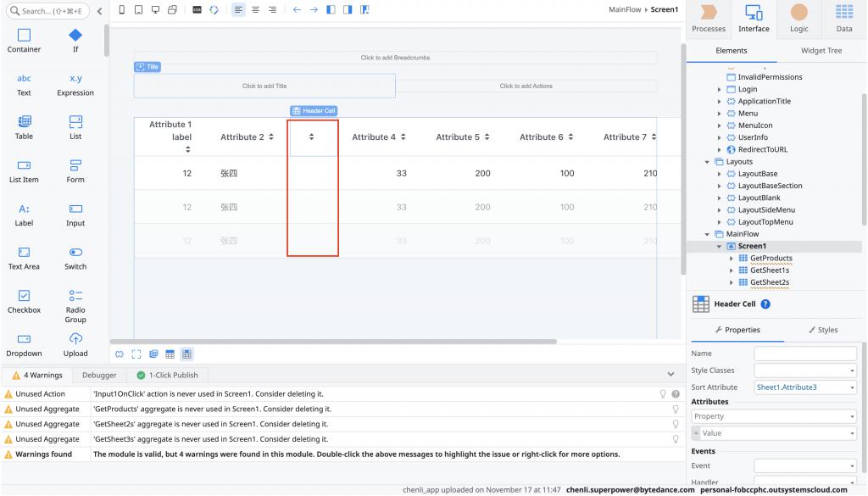
Task: Select the GetSheet1s aggregate
Action: [770, 270]
